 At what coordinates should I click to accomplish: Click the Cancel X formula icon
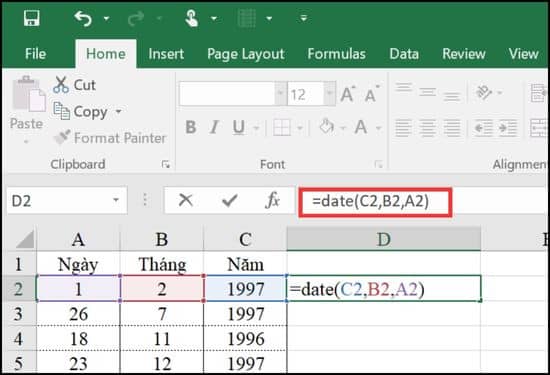pyautogui.click(x=186, y=201)
